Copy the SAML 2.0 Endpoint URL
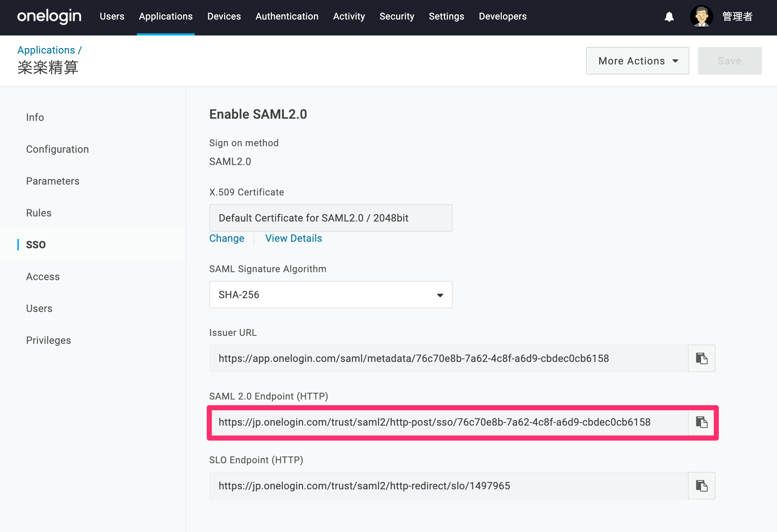This screenshot has width=777, height=532. click(x=701, y=422)
